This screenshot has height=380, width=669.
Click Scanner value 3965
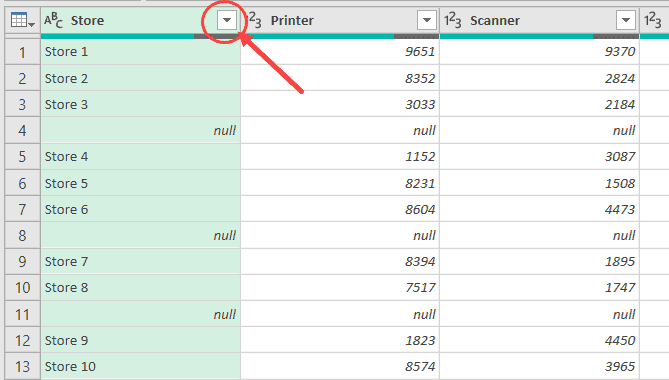(540, 366)
